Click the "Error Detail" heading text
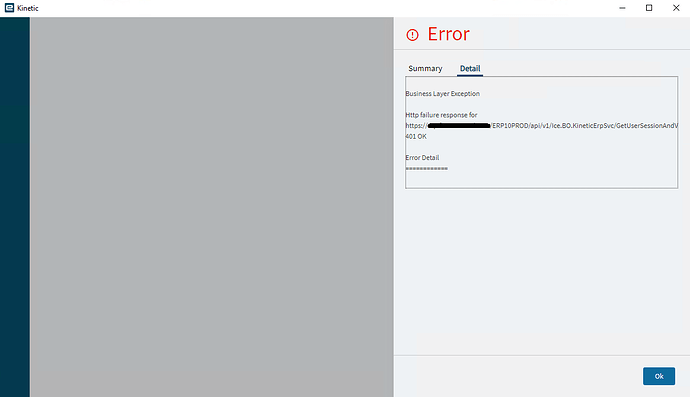This screenshot has width=690, height=397. click(x=422, y=158)
